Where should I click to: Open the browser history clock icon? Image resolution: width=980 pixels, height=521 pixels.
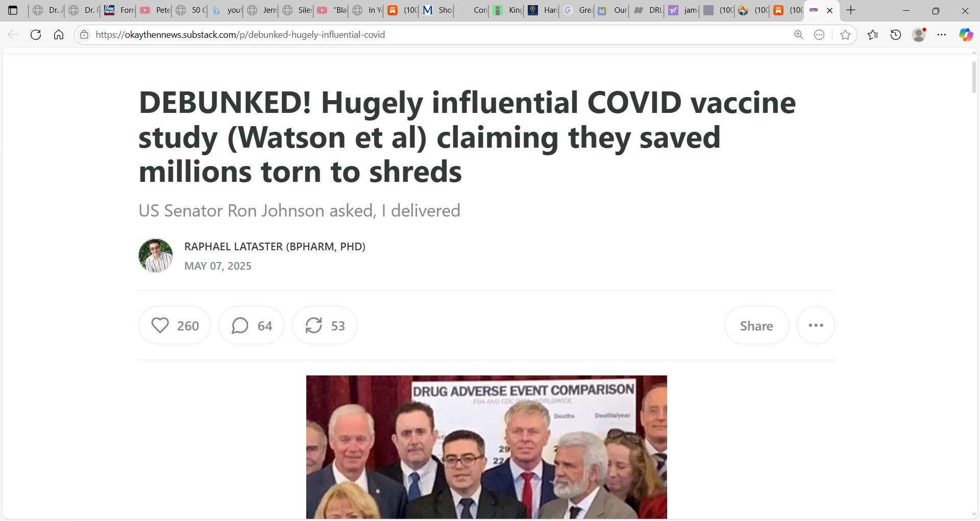click(896, 35)
